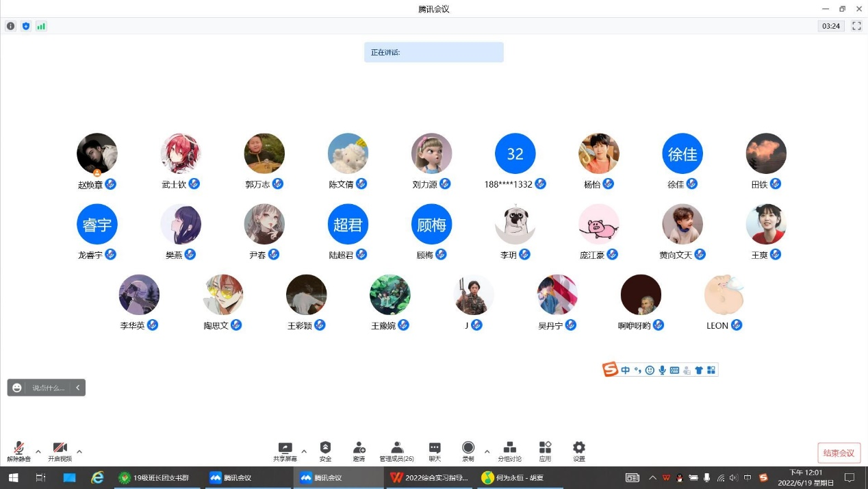Click the 说点什么 message input box
The image size is (868, 489).
[48, 388]
